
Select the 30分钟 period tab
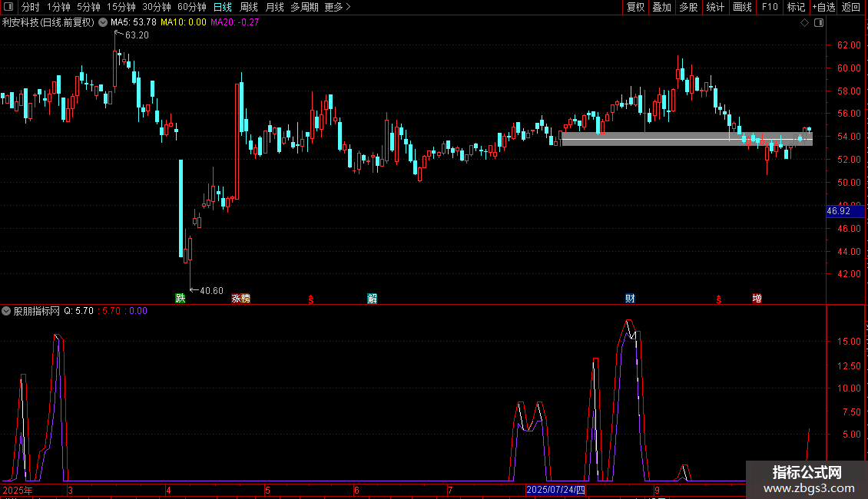coord(156,7)
